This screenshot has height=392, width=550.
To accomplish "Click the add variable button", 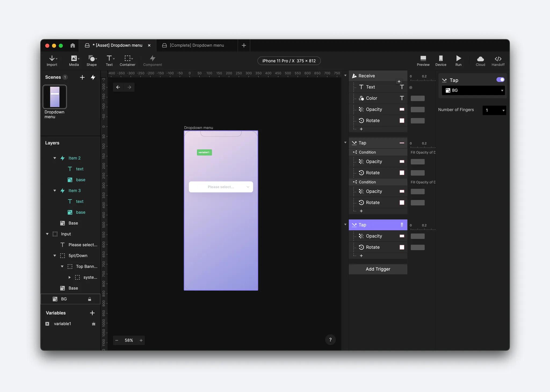I will coord(92,313).
